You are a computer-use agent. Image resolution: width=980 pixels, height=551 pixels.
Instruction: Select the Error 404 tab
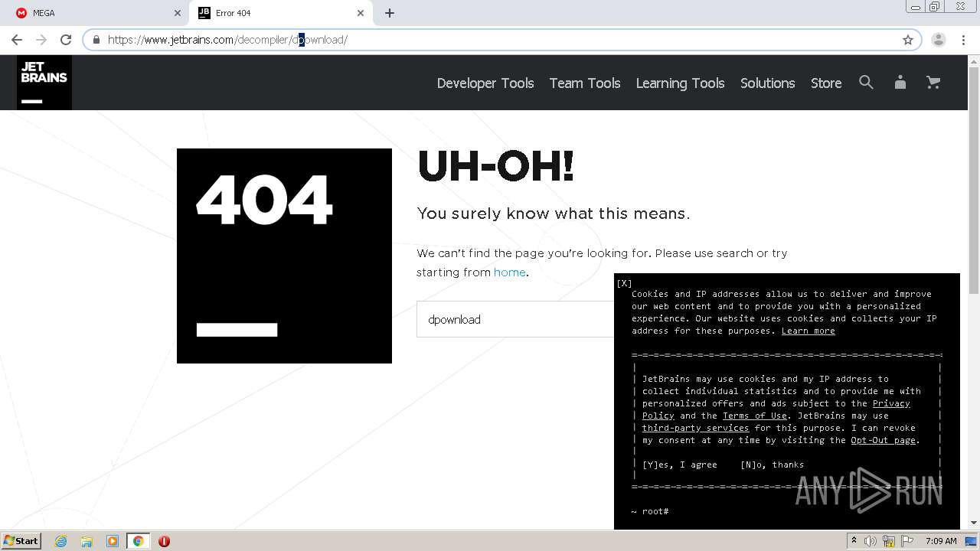point(281,13)
